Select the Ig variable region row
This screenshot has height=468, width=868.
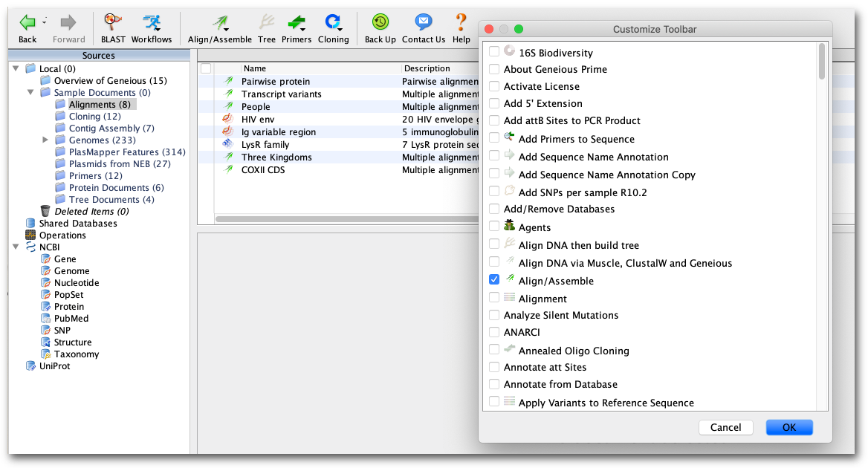[338, 131]
